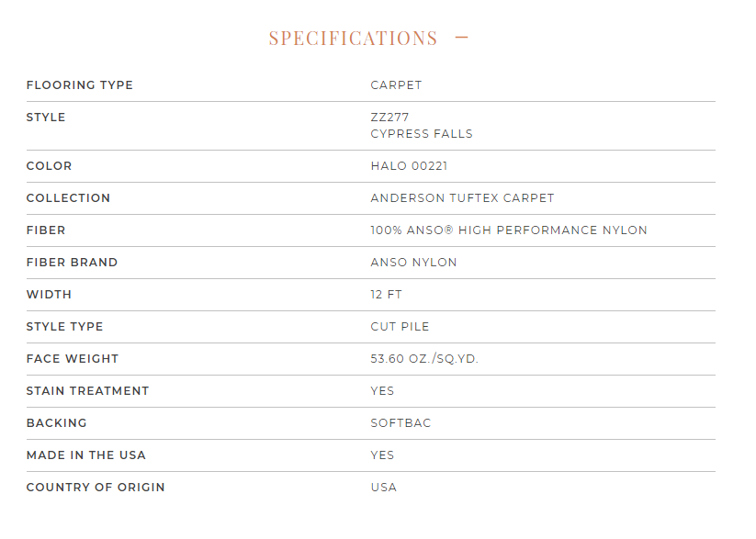
Task: Select the COUNTRY OF ORIGIN label
Action: [x=96, y=488]
